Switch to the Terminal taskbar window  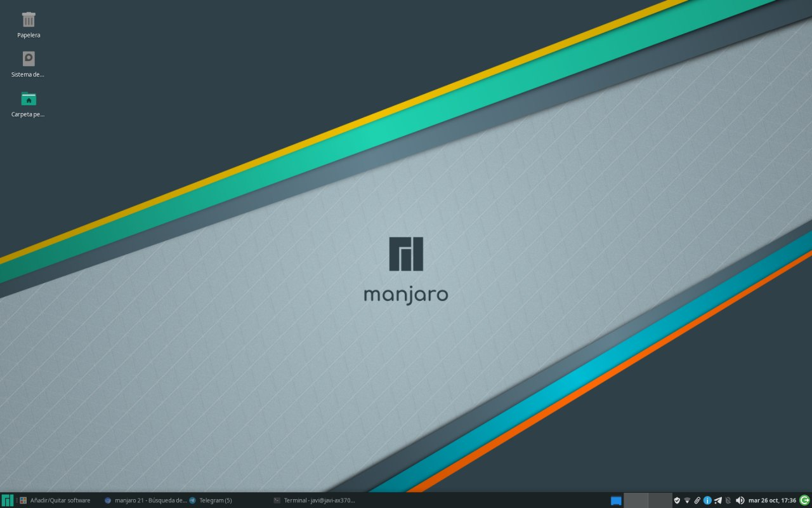coord(313,500)
